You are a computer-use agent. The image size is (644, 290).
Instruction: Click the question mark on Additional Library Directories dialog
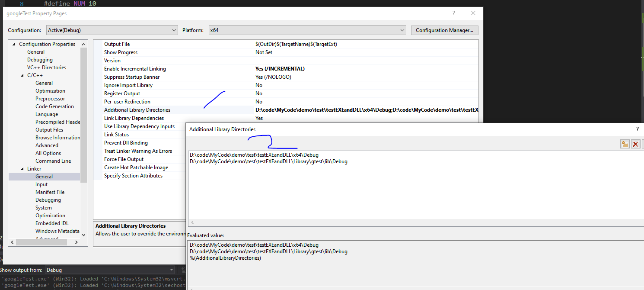click(637, 129)
